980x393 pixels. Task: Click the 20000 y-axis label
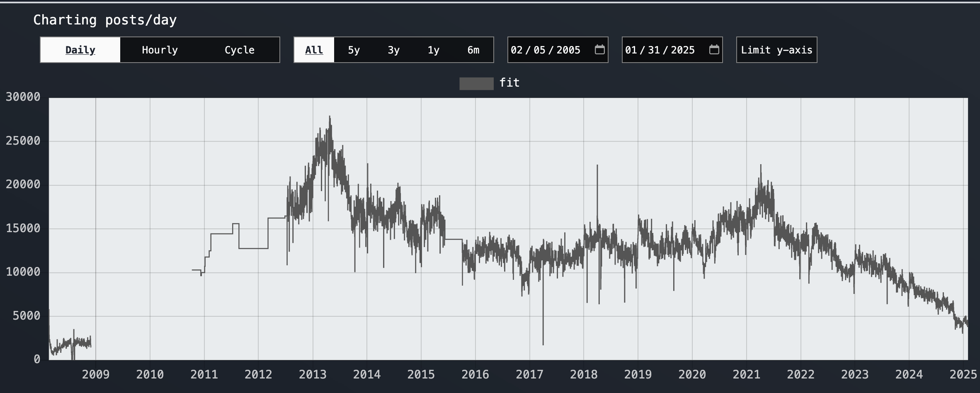23,184
